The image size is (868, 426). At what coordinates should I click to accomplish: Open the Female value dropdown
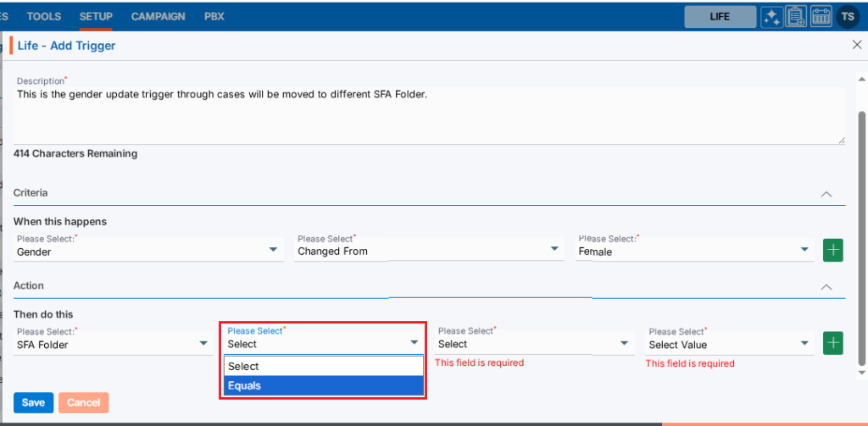[694, 251]
